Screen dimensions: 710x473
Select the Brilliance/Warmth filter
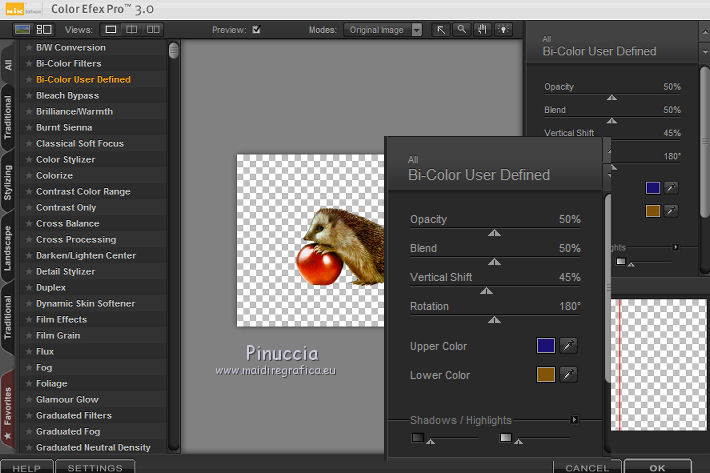74,111
